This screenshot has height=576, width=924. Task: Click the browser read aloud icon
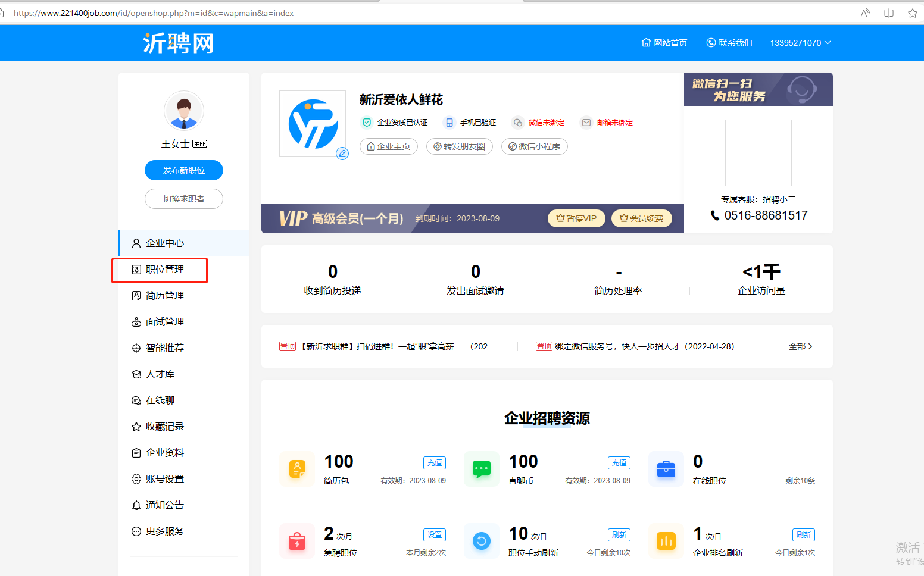point(865,13)
